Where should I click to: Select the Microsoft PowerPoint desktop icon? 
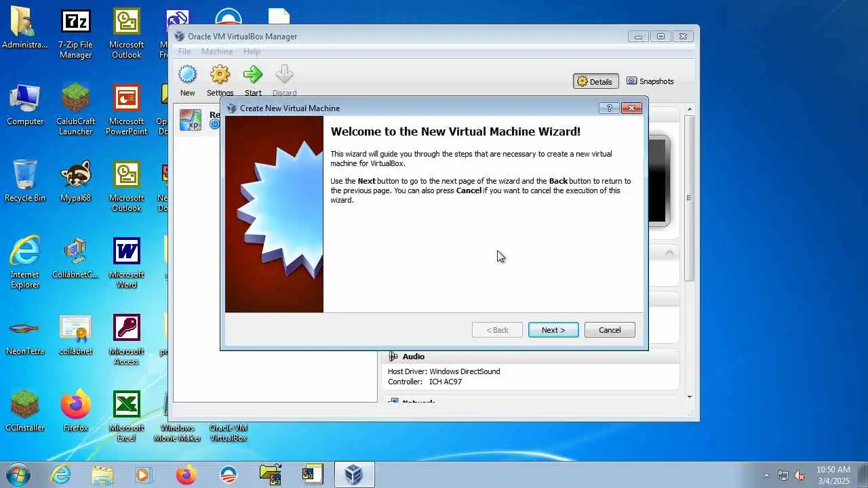pos(126,110)
